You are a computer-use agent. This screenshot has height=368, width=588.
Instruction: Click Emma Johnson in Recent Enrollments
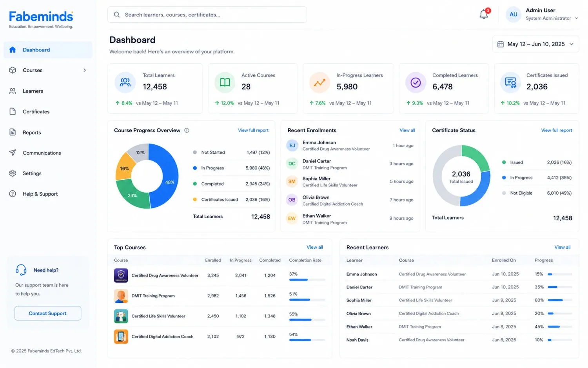[x=319, y=142]
